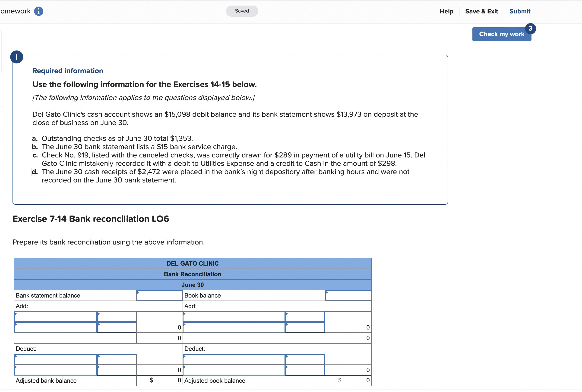The image size is (582, 392).
Task: Click the Exercise 7-14 Bank reconciliation heading
Action: (91, 219)
